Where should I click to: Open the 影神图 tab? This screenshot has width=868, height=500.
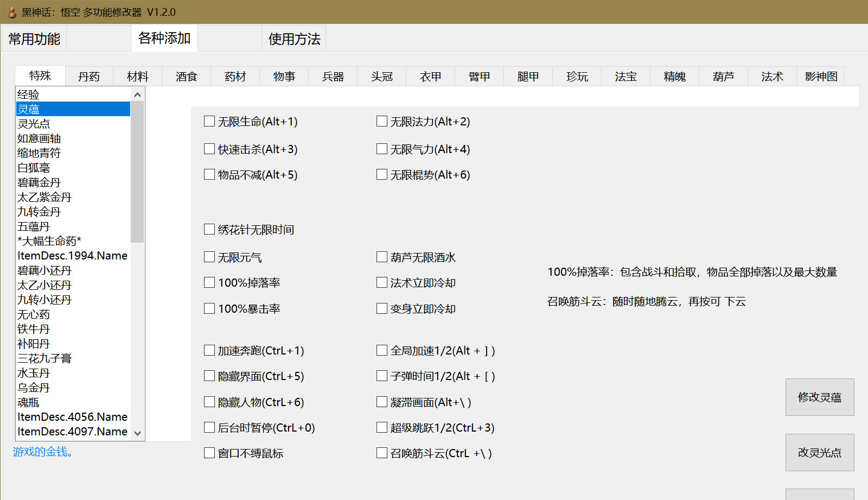click(x=821, y=77)
